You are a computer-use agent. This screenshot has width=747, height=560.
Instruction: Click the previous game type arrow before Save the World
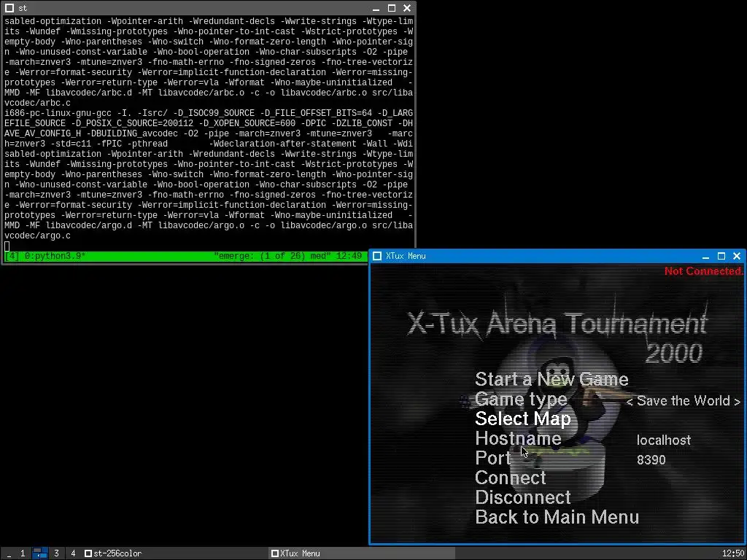pos(630,402)
